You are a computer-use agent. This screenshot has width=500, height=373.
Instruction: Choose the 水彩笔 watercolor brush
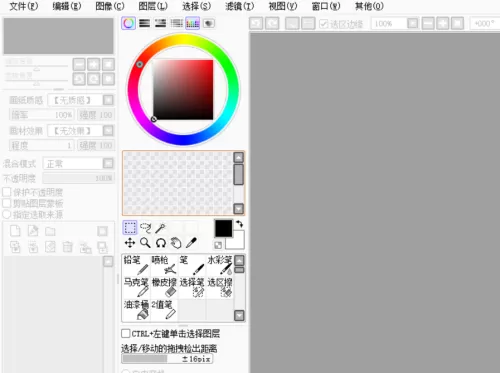click(220, 265)
